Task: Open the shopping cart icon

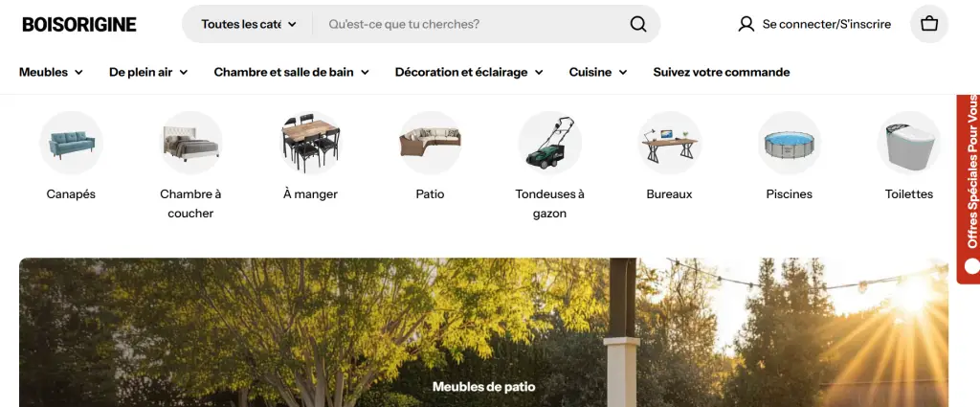Action: pos(928,24)
